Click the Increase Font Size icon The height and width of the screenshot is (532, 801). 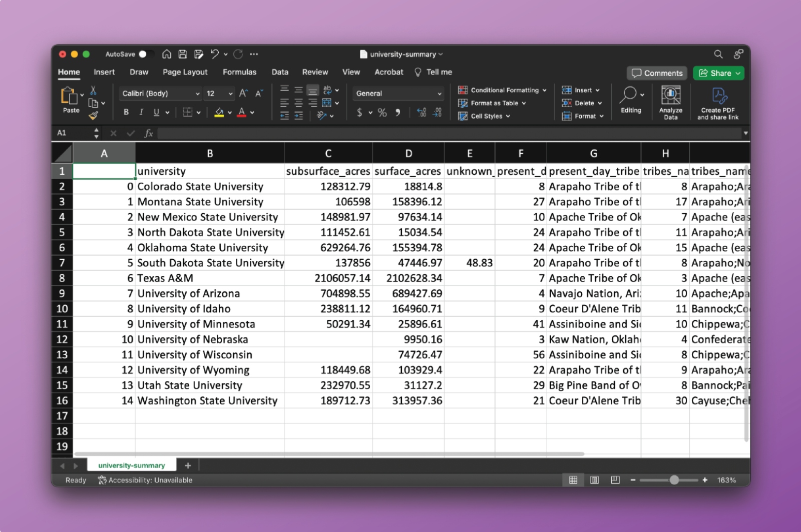pos(243,94)
